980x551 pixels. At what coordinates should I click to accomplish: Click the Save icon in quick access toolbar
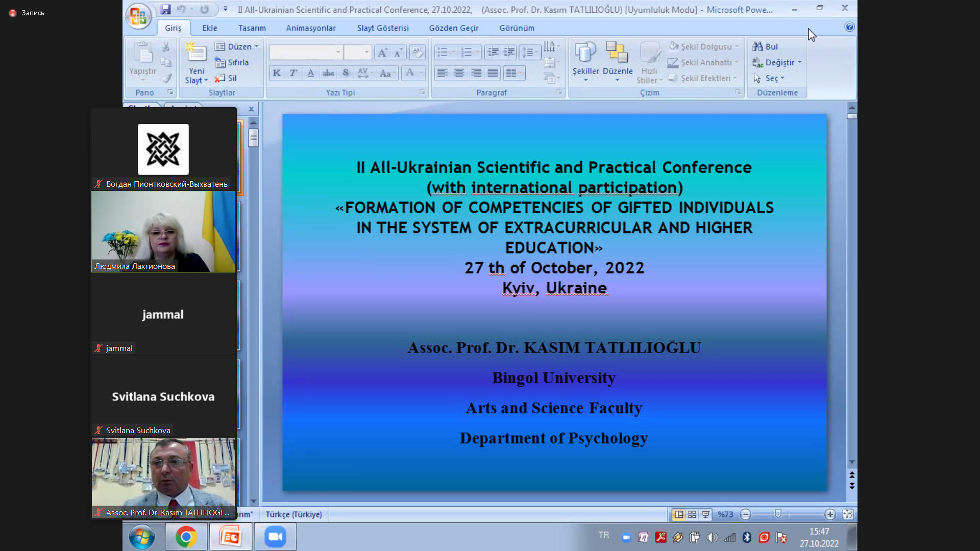(x=165, y=9)
